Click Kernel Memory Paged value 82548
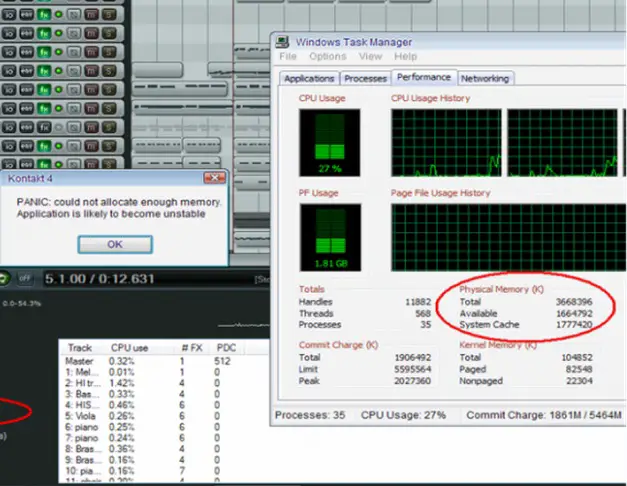The width and height of the screenshot is (627, 486). (x=579, y=369)
